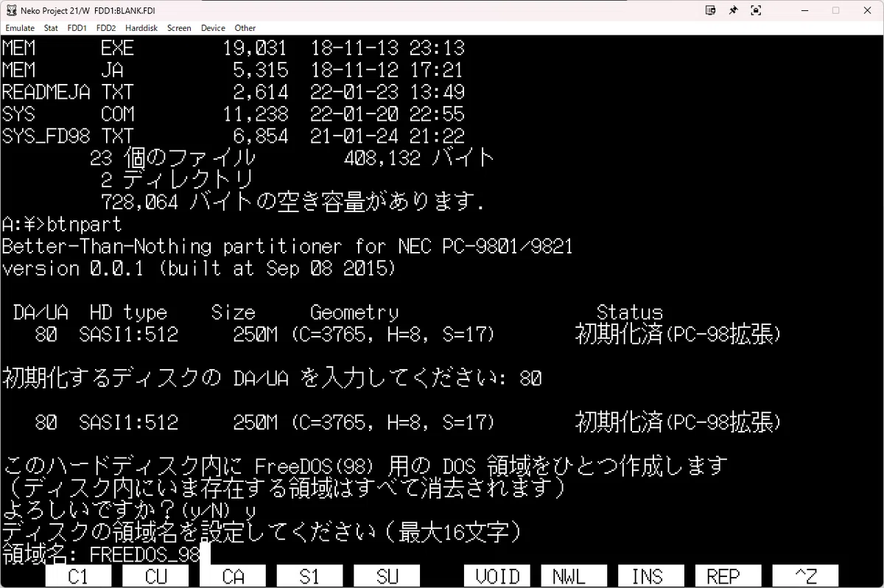The height and width of the screenshot is (588, 884).
Task: Click the C1 function key label
Action: pos(78,576)
